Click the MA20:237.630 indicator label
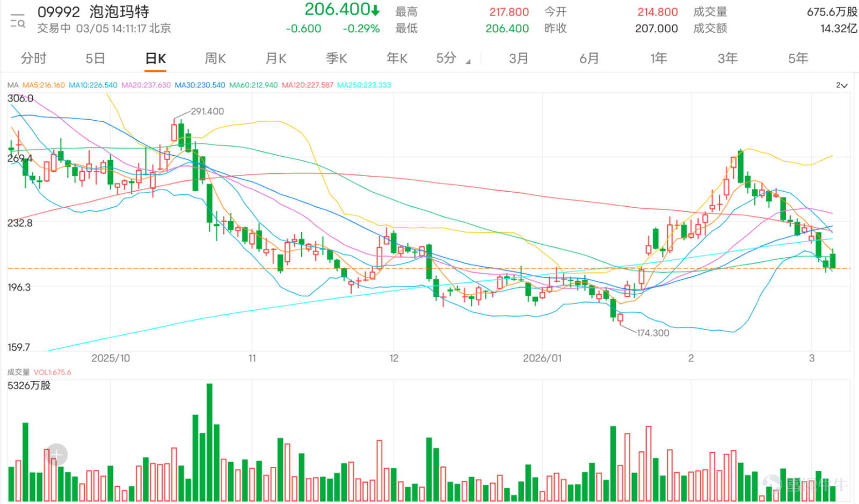 (x=146, y=85)
